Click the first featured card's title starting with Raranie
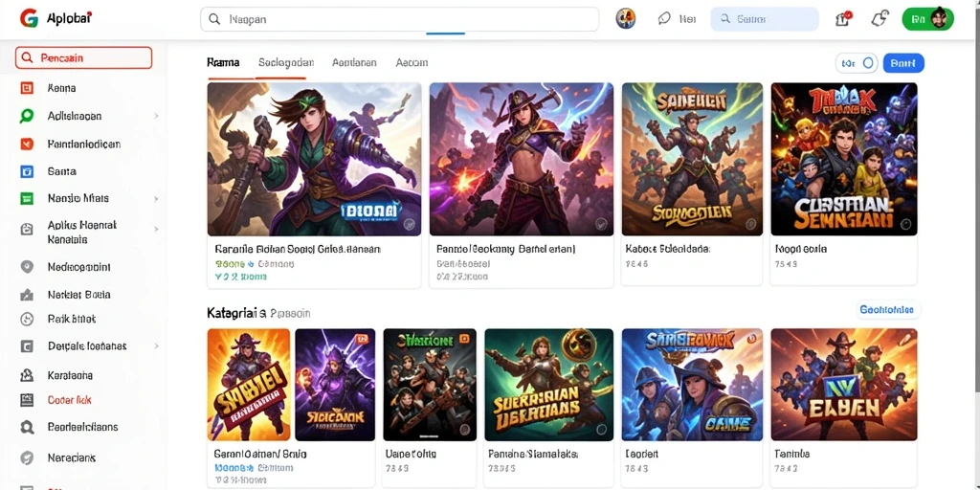980x490 pixels. [298, 249]
